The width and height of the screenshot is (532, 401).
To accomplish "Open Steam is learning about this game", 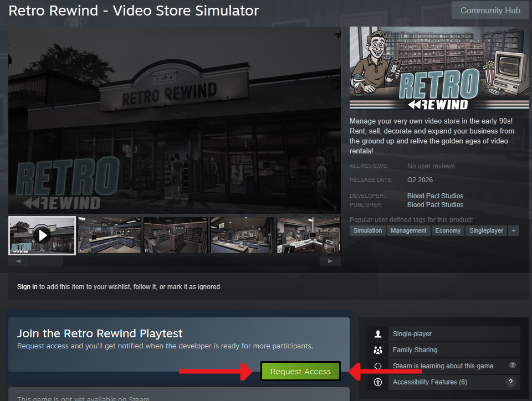I will [x=443, y=366].
